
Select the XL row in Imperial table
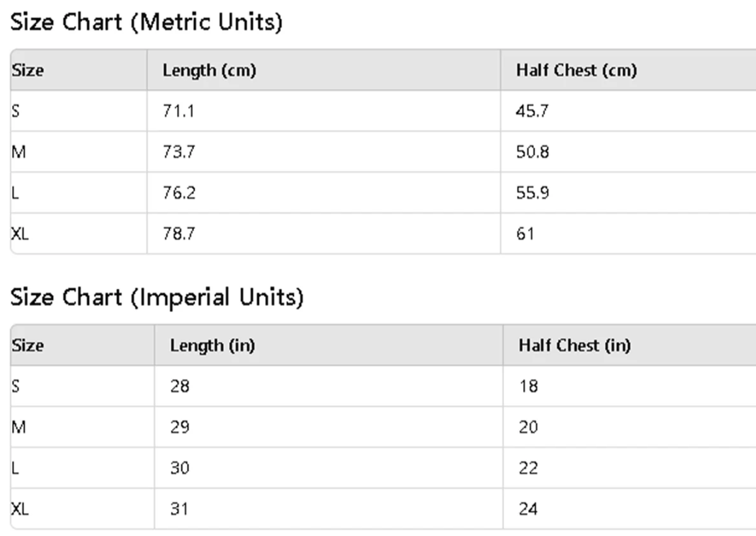[x=20, y=508]
